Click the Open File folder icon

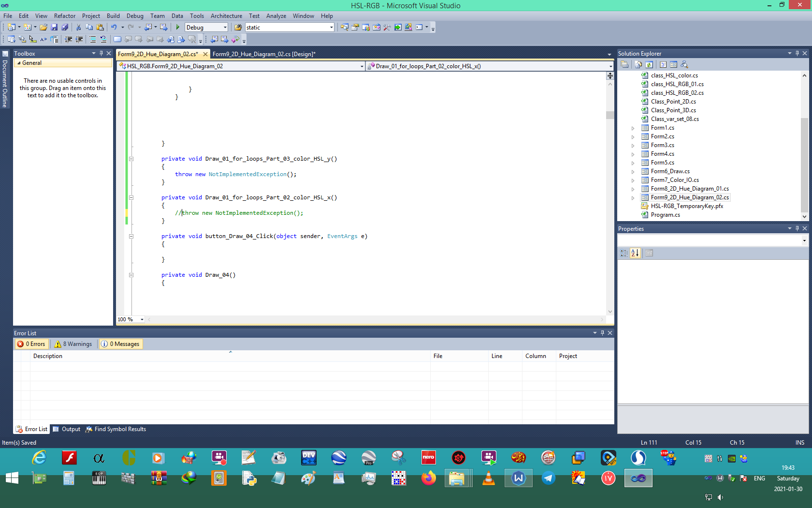click(43, 28)
